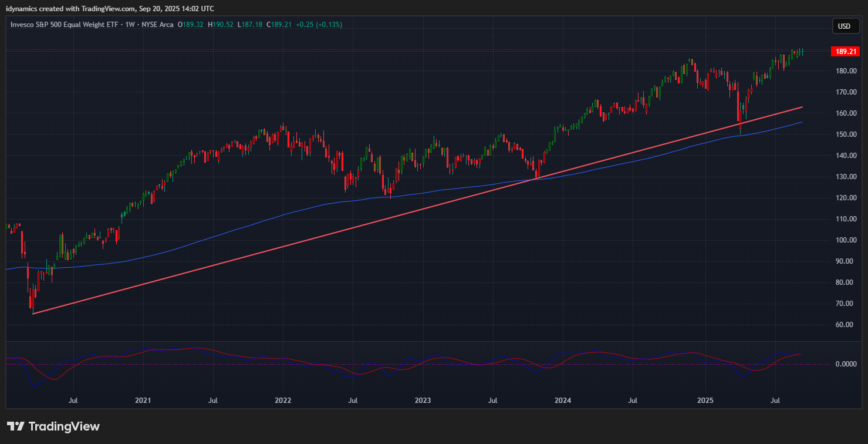Click the red 189.21 current price label
The height and width of the screenshot is (444, 868).
845,52
